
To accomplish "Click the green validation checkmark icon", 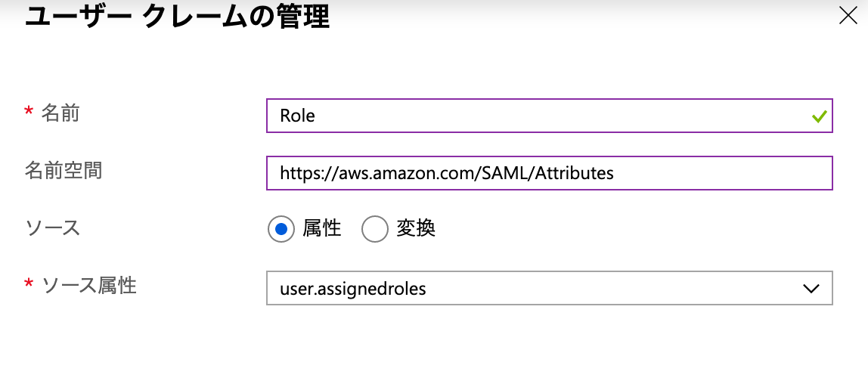I will 818,116.
